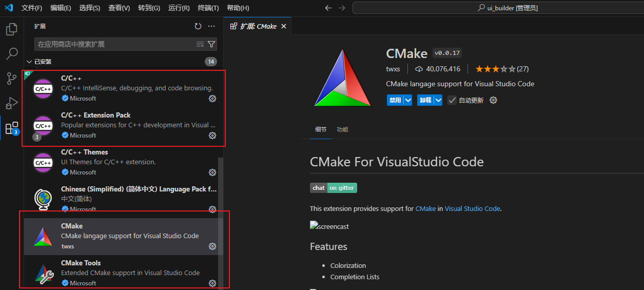
Task: Open the 运行(R) menu
Action: coord(179,8)
